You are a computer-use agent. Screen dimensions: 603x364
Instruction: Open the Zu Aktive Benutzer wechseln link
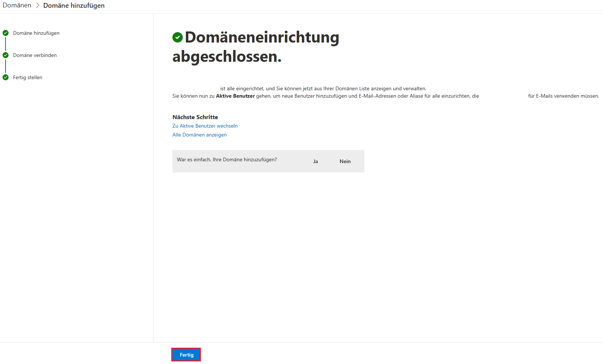point(205,126)
